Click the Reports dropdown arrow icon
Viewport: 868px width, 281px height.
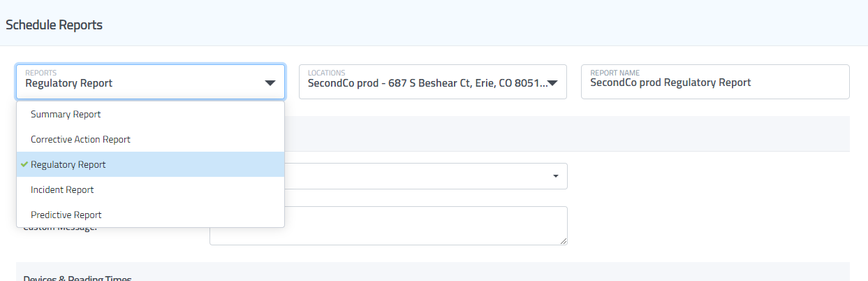coord(270,83)
